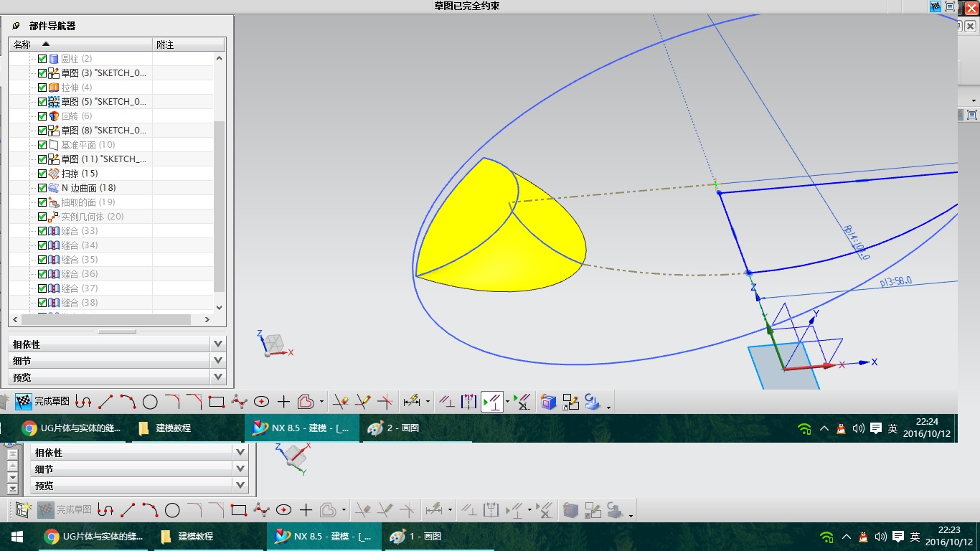Viewport: 980px width, 551px height.
Task: Click the Finish Sketch checkered flag icon
Action: click(24, 401)
